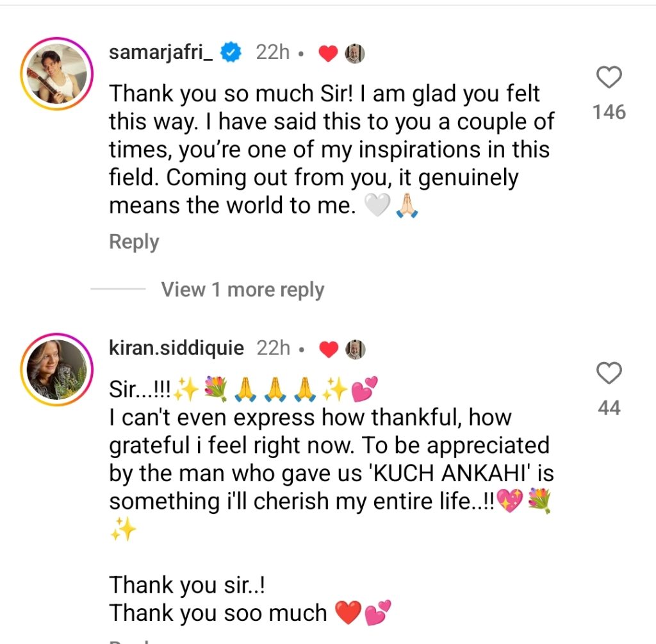The image size is (656, 644).
Task: Like the samarjafri_ comment with heart outline
Action: coord(609,78)
